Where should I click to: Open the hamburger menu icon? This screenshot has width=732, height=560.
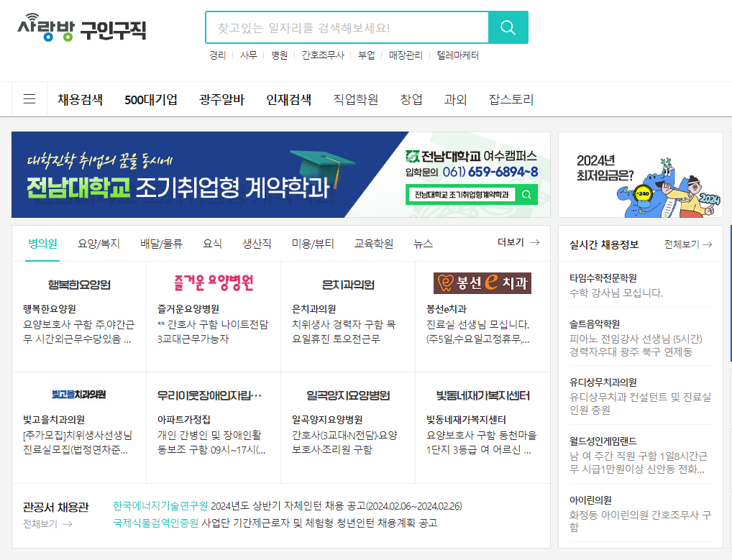click(29, 98)
